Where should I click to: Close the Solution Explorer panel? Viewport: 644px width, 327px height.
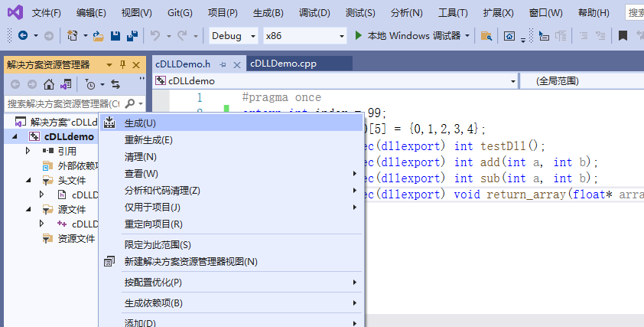tap(136, 65)
